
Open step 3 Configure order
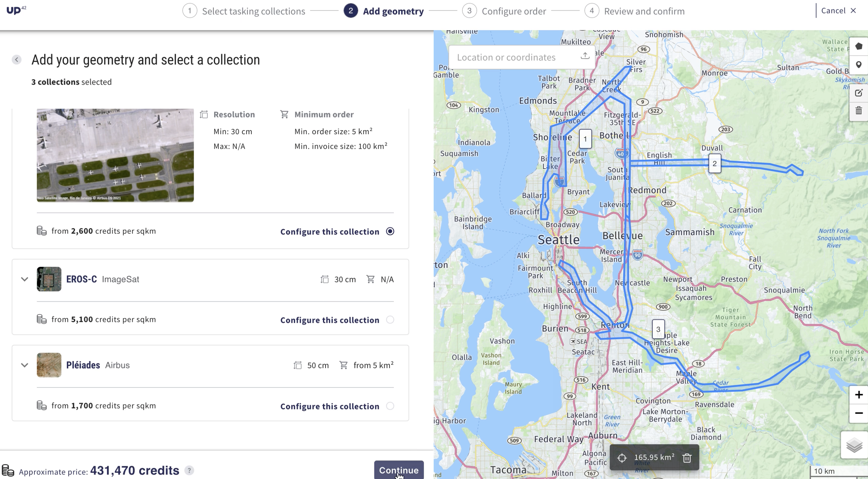(x=469, y=10)
